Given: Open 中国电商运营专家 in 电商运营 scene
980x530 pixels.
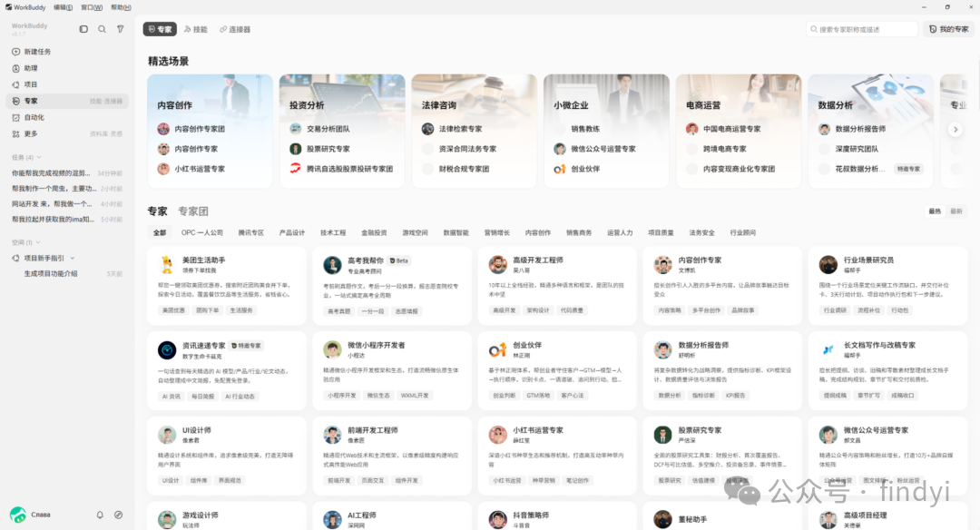Looking at the screenshot, I should point(731,129).
